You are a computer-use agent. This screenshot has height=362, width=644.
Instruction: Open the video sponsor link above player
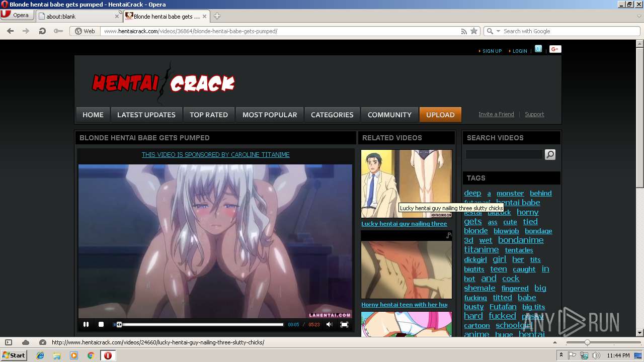pos(215,155)
